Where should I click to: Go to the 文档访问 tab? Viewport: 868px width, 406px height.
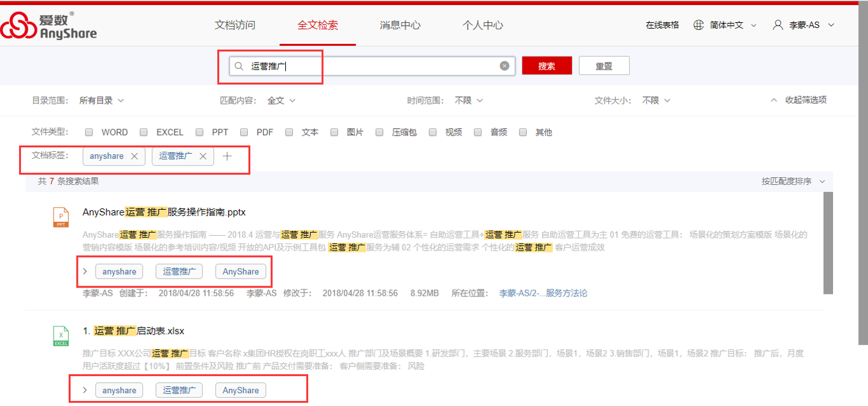pyautogui.click(x=235, y=25)
